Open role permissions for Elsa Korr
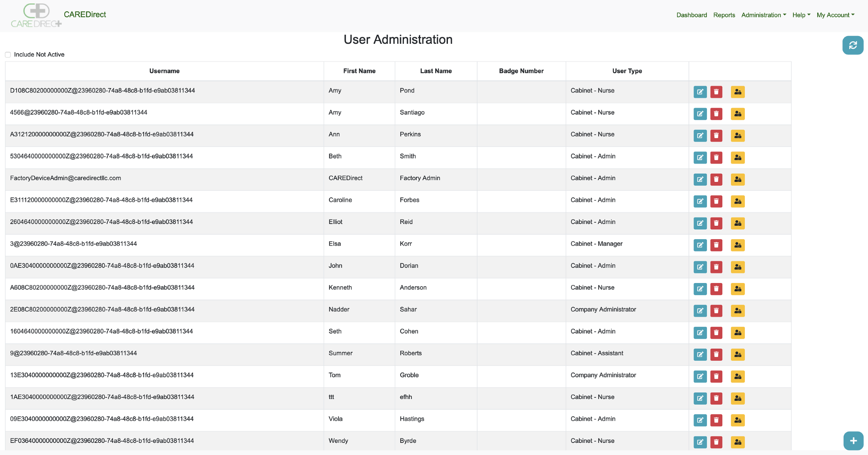868x455 pixels. (x=737, y=245)
